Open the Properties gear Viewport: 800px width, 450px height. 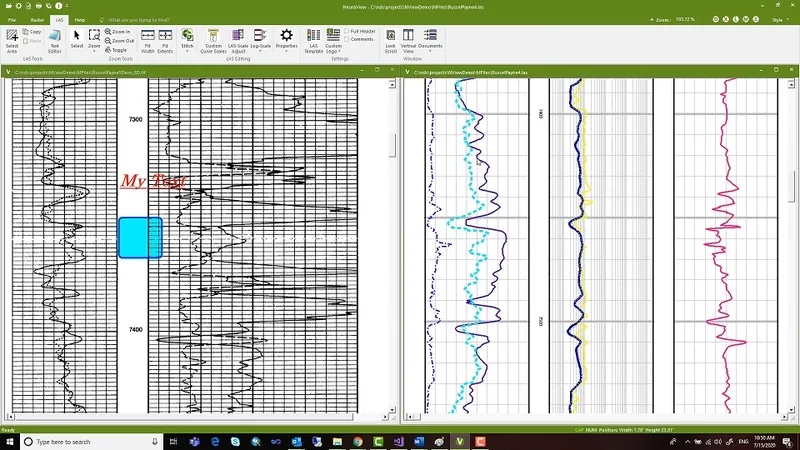286,36
